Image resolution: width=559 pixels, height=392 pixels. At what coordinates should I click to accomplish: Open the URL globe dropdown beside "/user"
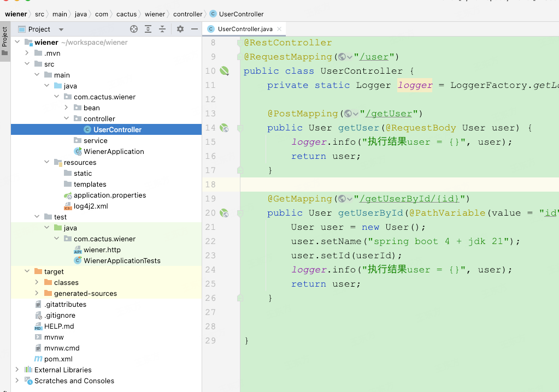[x=345, y=57]
